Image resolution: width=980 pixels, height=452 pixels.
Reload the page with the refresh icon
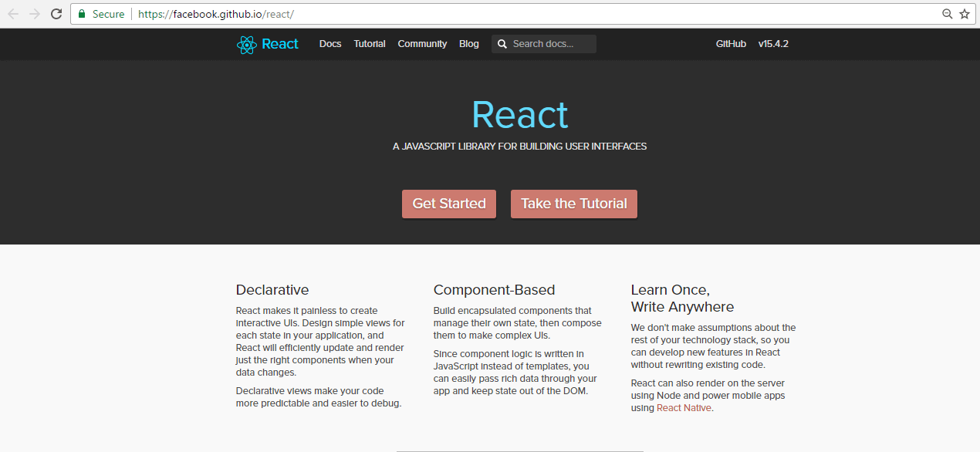pyautogui.click(x=56, y=14)
